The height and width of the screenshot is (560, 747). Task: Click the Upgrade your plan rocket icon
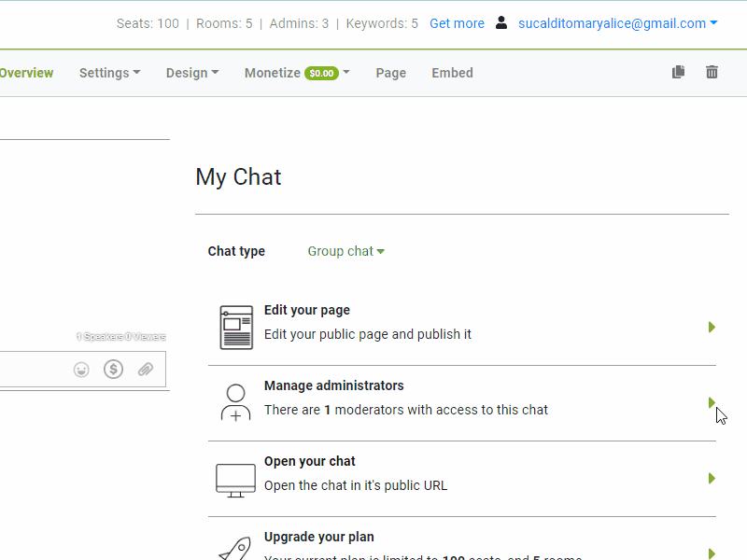click(x=234, y=548)
